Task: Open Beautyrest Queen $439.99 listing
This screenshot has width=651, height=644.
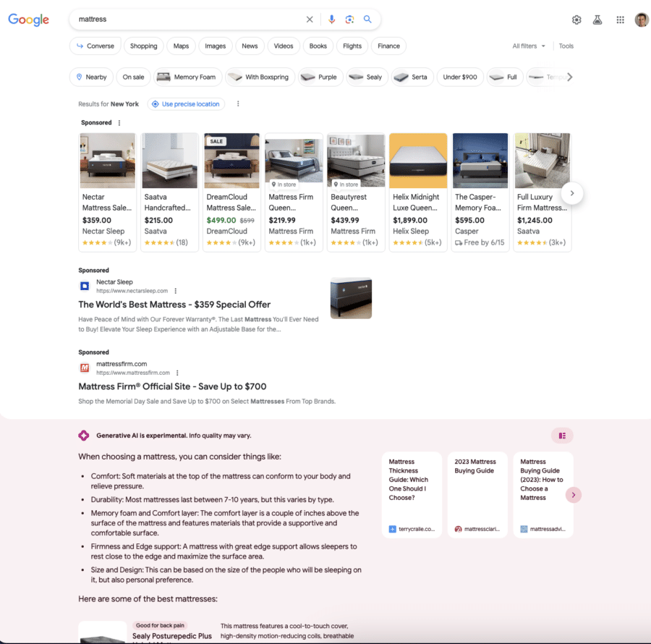Action: click(x=356, y=192)
